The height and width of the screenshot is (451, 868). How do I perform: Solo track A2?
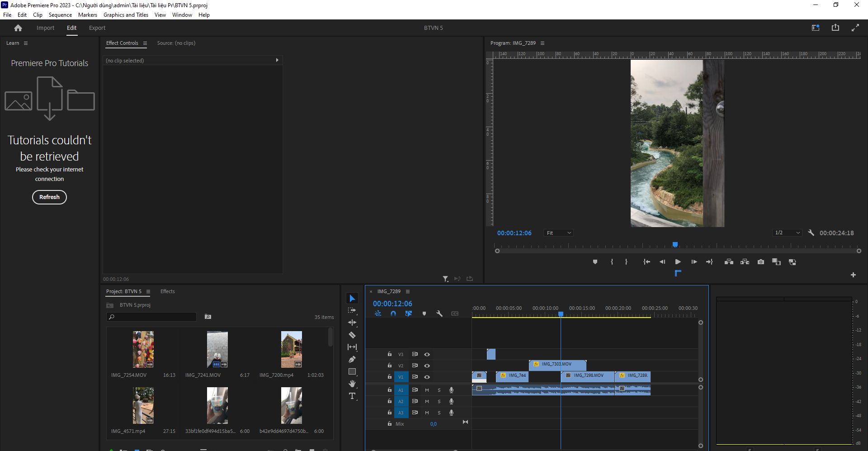tap(439, 401)
